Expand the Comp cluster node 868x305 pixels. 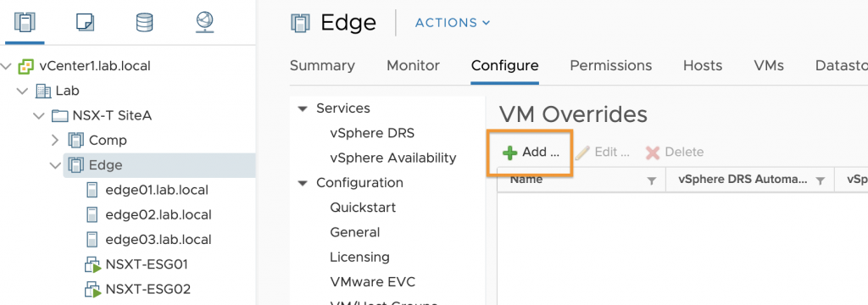point(55,140)
